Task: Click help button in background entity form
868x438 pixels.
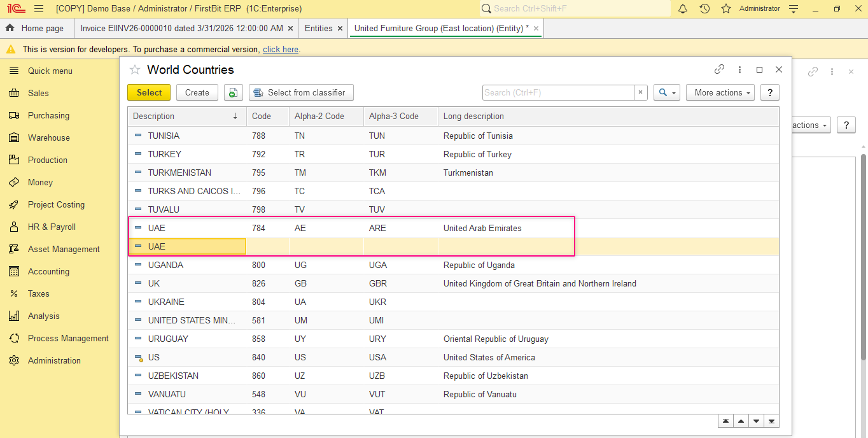Action: click(846, 125)
